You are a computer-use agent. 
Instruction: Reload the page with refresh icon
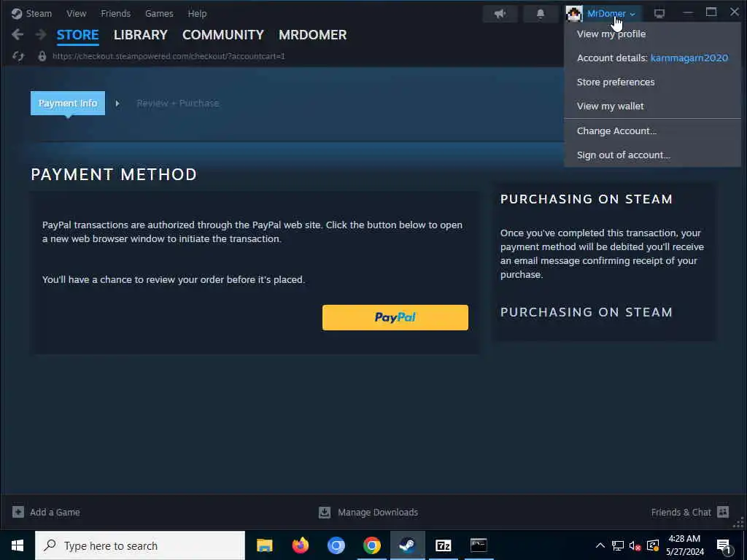pos(18,56)
